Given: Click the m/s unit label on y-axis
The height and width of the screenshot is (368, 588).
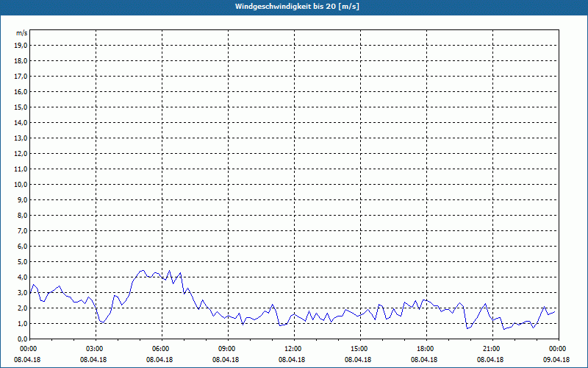Looking at the screenshot, I should pos(22,33).
